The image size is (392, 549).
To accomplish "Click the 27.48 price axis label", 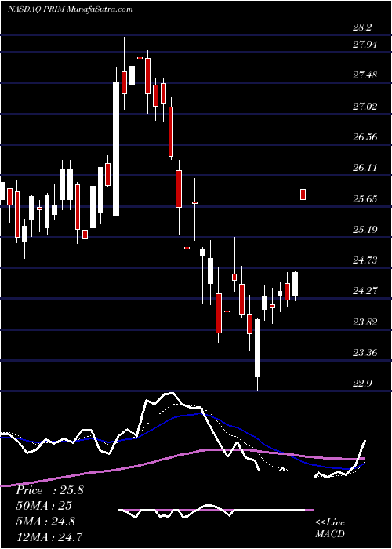I will point(365,75).
